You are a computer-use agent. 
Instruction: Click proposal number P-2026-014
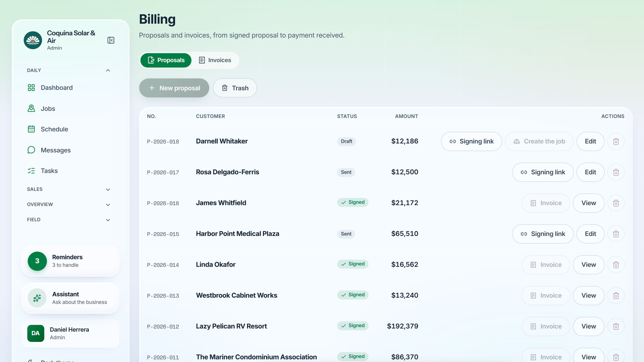pos(163,265)
